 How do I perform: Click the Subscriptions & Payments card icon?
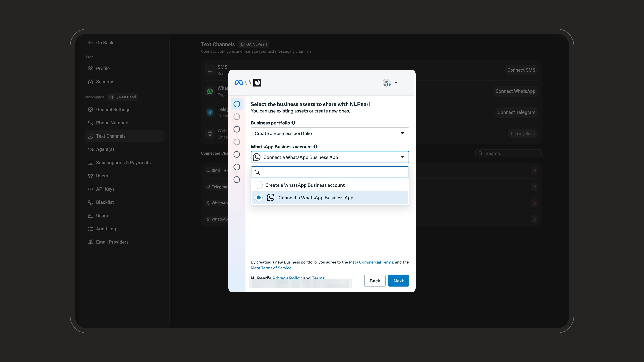[x=91, y=163]
